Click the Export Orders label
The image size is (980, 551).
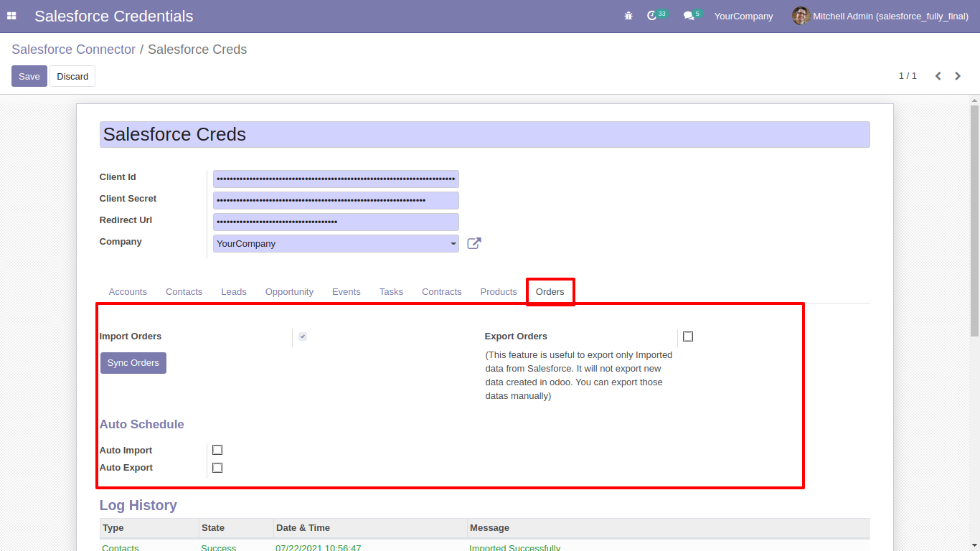click(x=516, y=336)
